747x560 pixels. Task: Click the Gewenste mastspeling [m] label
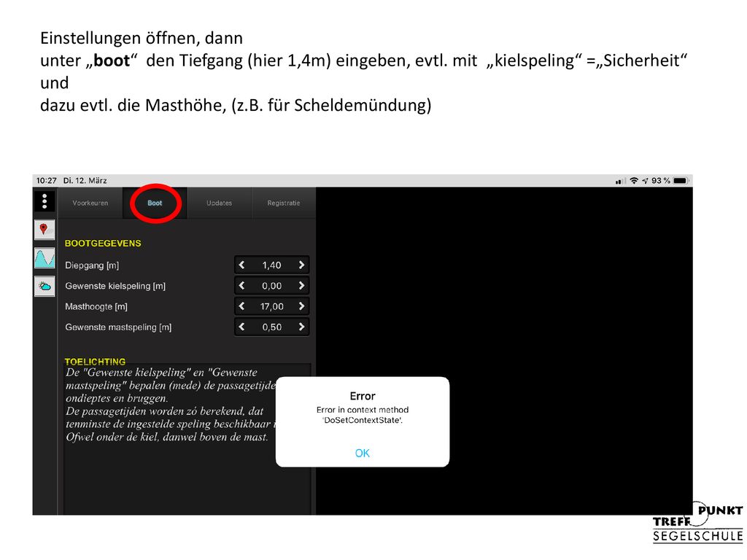(x=118, y=327)
